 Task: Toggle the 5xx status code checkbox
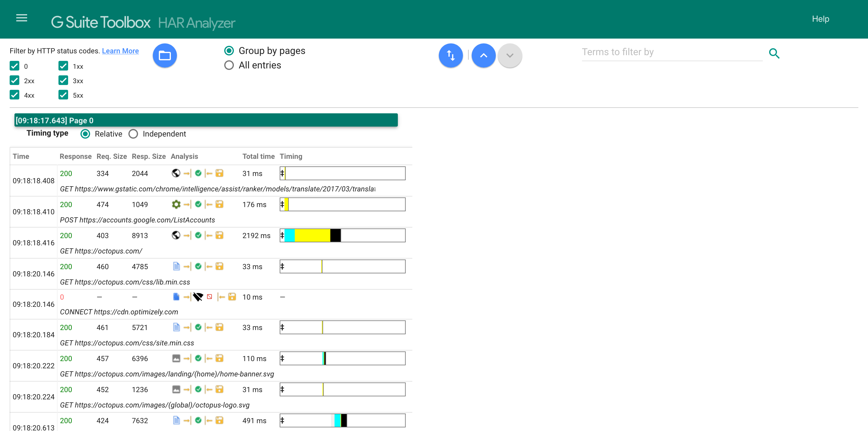point(63,95)
